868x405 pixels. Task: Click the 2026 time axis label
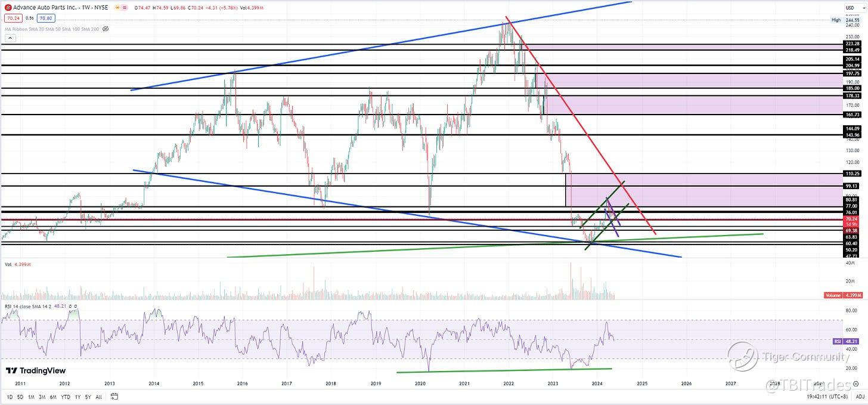click(x=686, y=384)
